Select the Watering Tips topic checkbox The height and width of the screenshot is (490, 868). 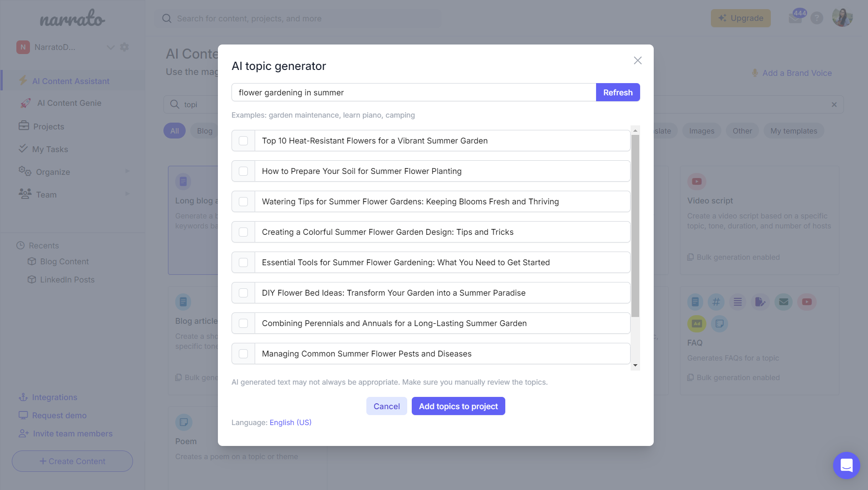click(x=243, y=201)
